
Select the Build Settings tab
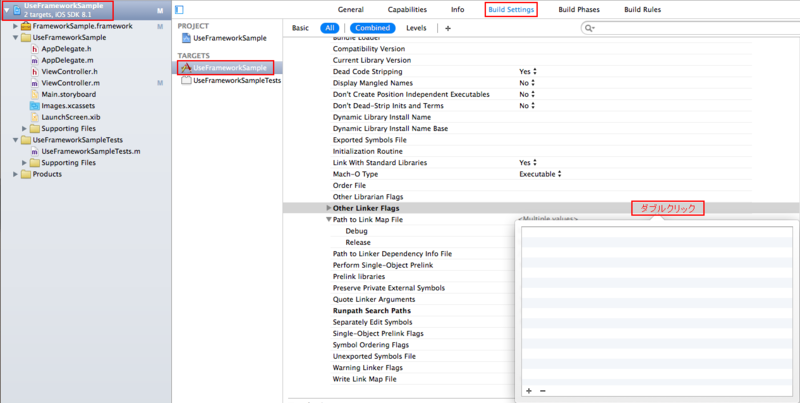[511, 10]
